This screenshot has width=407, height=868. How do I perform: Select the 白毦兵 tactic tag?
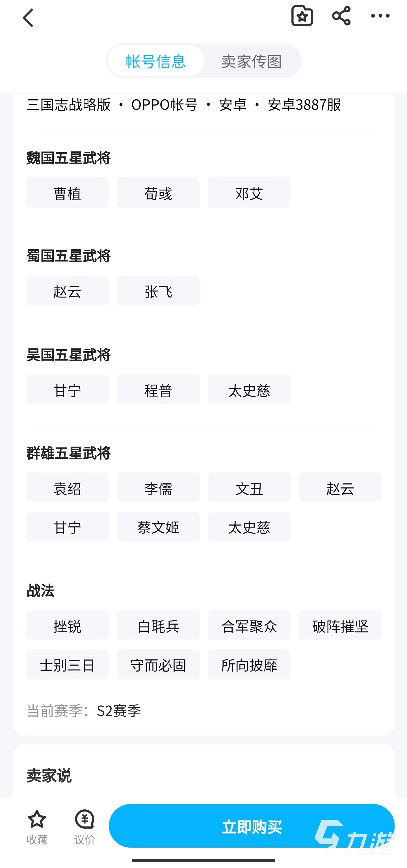click(158, 625)
